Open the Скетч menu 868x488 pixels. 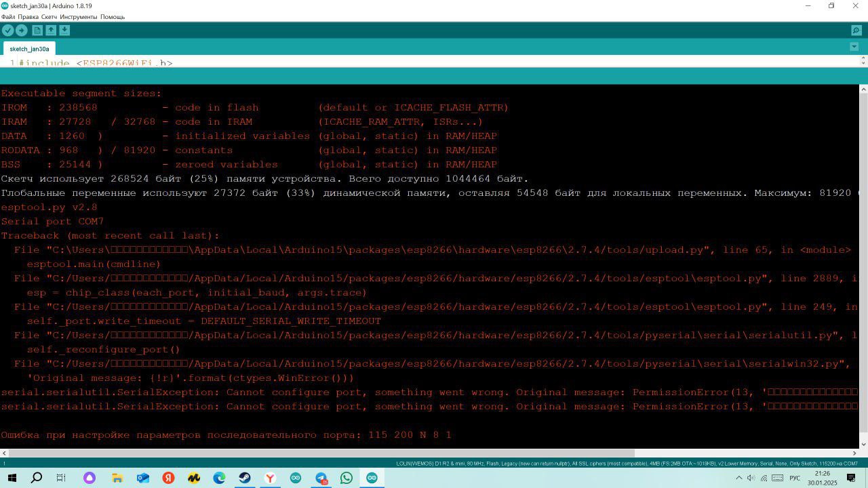[49, 16]
